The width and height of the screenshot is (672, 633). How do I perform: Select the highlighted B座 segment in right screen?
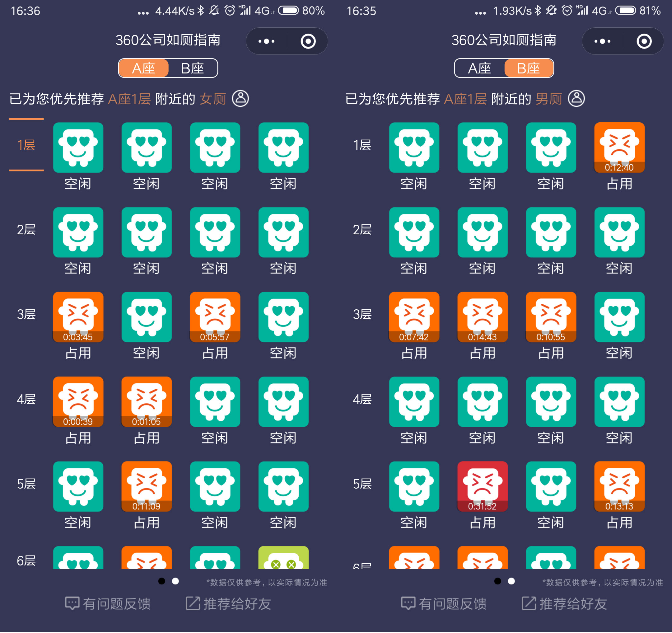[529, 68]
